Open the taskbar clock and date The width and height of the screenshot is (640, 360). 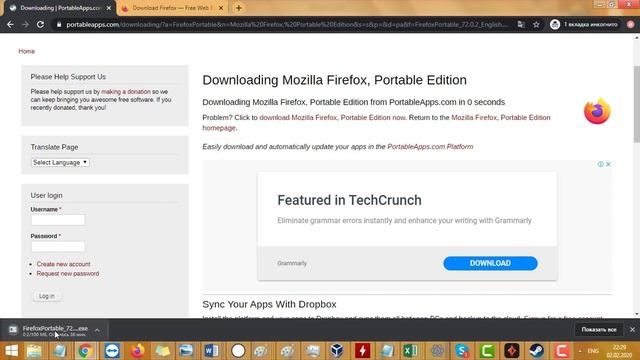[619, 351]
